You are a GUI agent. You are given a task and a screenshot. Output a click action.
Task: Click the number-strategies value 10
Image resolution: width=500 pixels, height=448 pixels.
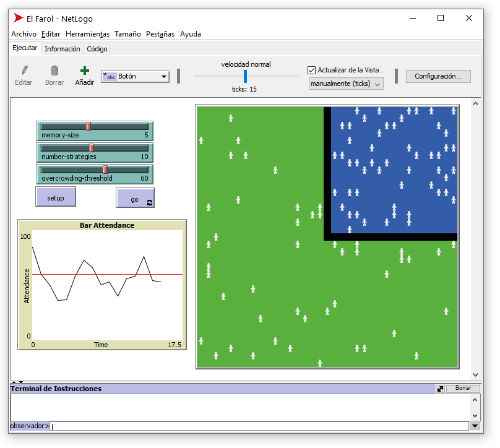144,157
